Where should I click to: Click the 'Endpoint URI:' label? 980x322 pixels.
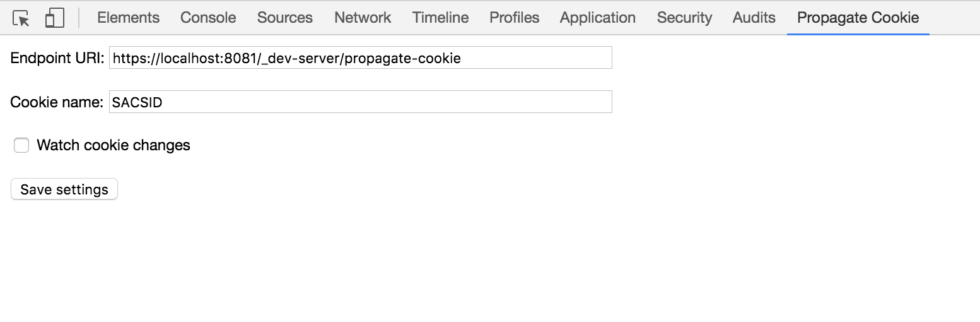(x=57, y=58)
